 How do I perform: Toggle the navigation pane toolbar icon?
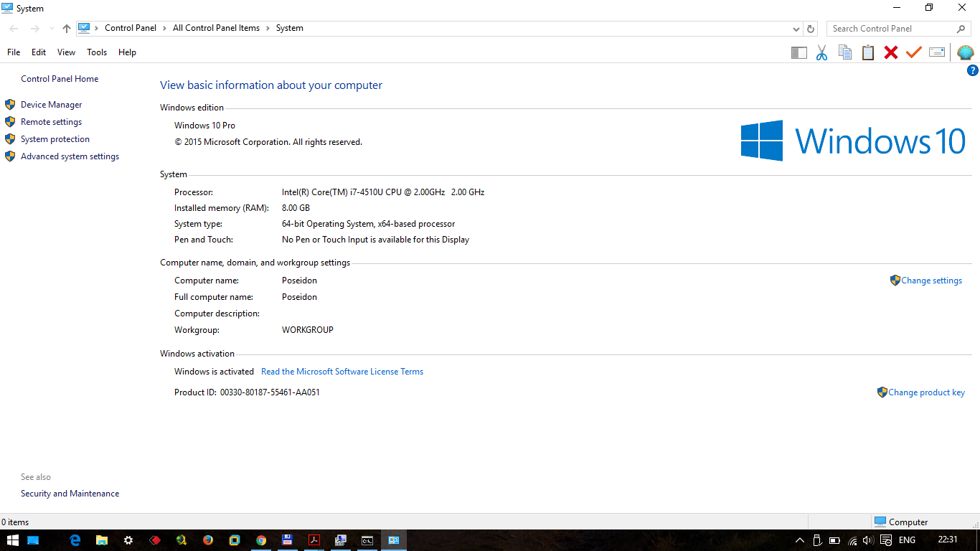(798, 52)
